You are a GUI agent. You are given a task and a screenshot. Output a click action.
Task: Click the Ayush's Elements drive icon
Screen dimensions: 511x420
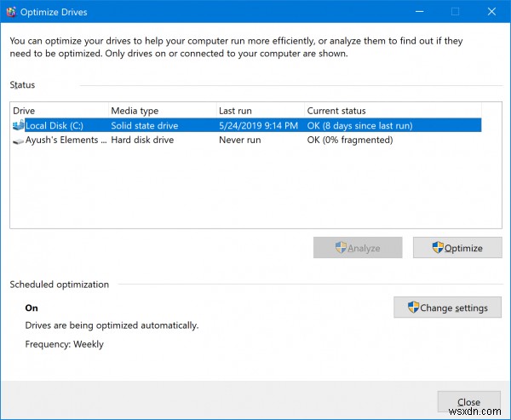pyautogui.click(x=18, y=141)
